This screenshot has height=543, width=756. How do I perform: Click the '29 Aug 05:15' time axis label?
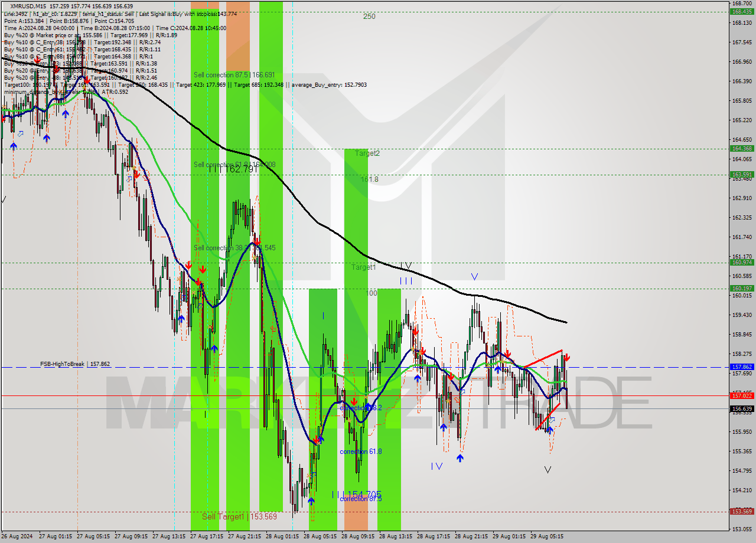click(x=548, y=537)
